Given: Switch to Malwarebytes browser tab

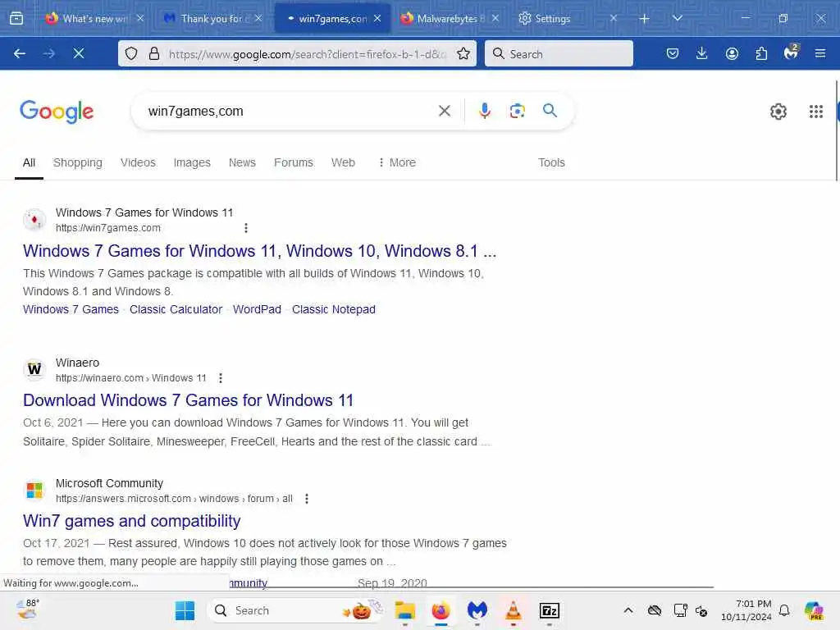Looking at the screenshot, I should [x=449, y=18].
